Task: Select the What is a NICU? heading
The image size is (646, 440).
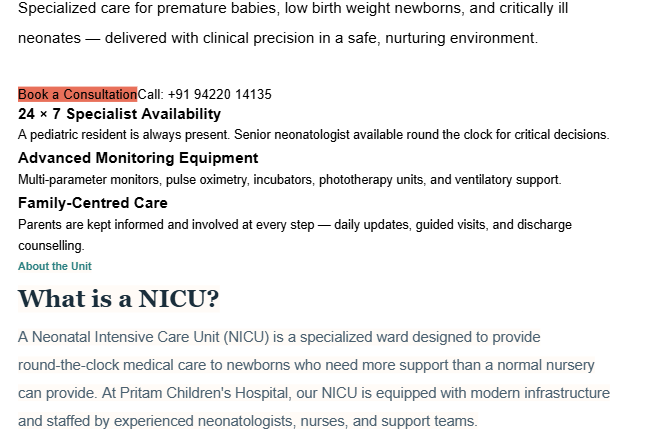Action: 119,298
